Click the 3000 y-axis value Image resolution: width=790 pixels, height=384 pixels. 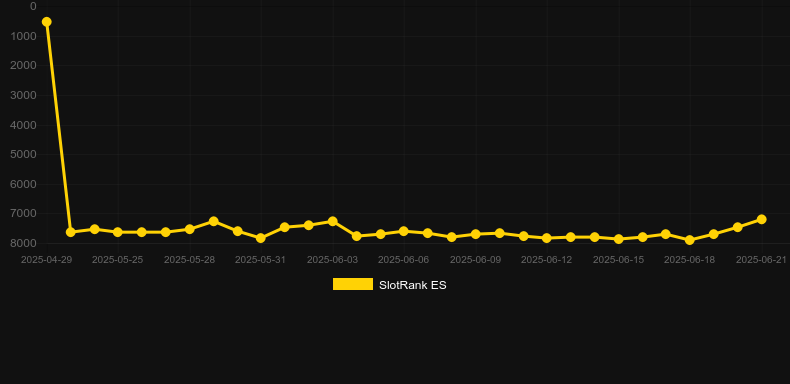[x=23, y=95]
